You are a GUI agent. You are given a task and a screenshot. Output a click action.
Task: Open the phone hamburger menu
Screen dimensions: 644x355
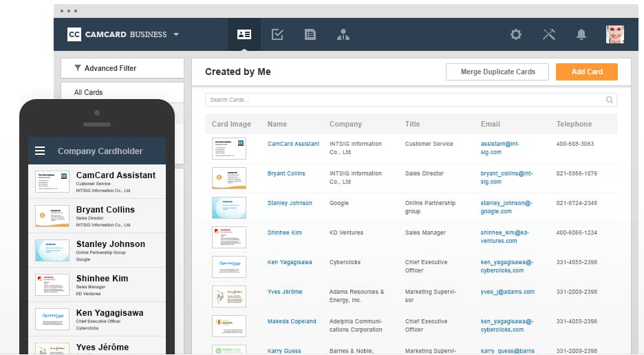pos(40,151)
